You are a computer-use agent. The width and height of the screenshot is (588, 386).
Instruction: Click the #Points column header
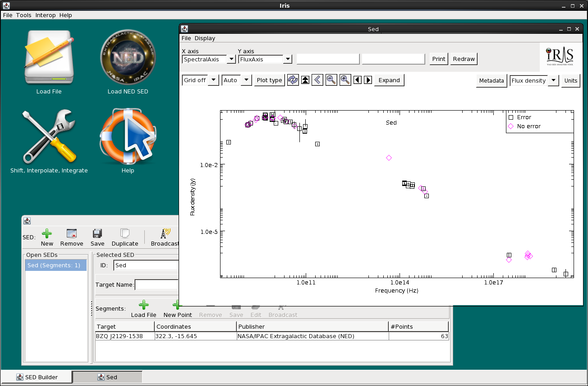click(x=418, y=326)
